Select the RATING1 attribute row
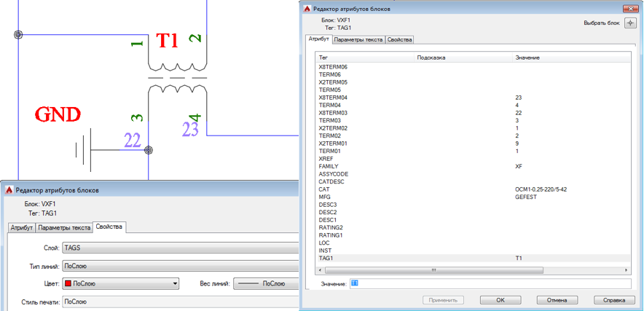 (473, 235)
